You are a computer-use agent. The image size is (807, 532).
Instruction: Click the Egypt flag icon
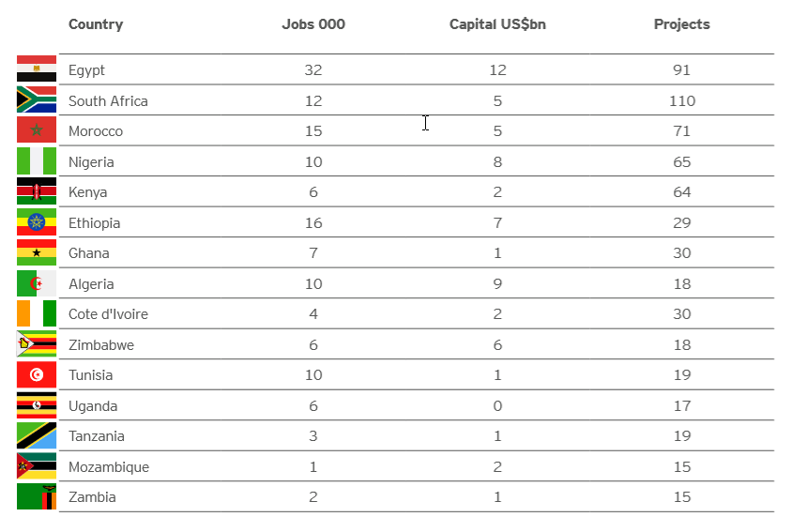tap(37, 69)
